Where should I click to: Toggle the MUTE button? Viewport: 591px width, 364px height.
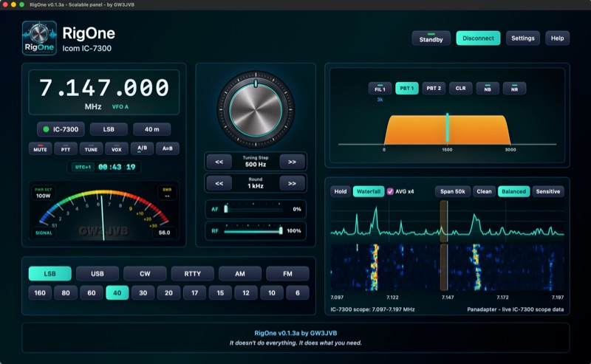pyautogui.click(x=40, y=148)
